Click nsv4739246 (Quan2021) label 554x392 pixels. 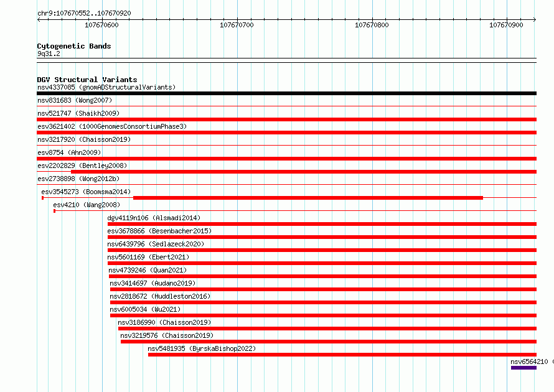(148, 270)
